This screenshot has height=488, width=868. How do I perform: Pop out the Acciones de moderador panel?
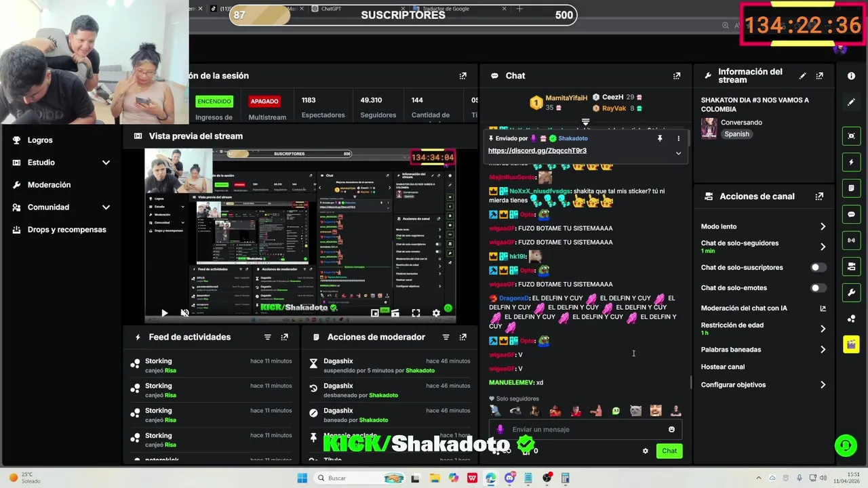[463, 337]
